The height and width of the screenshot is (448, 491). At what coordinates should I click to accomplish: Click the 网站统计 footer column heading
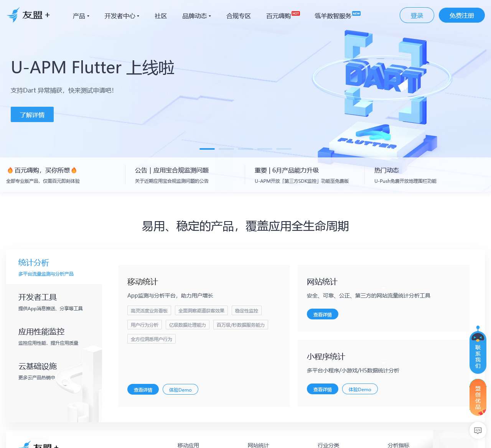[259, 445]
